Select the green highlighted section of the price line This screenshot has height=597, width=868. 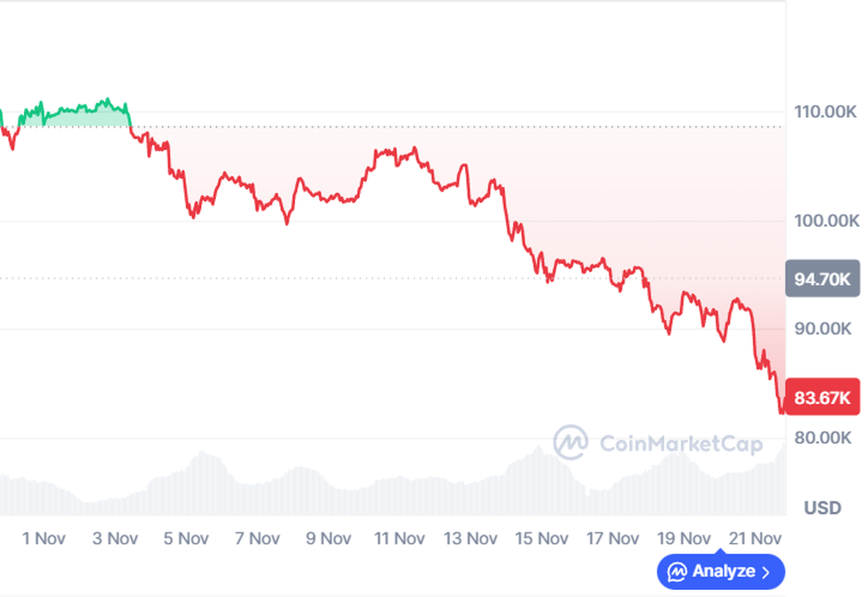point(71,111)
